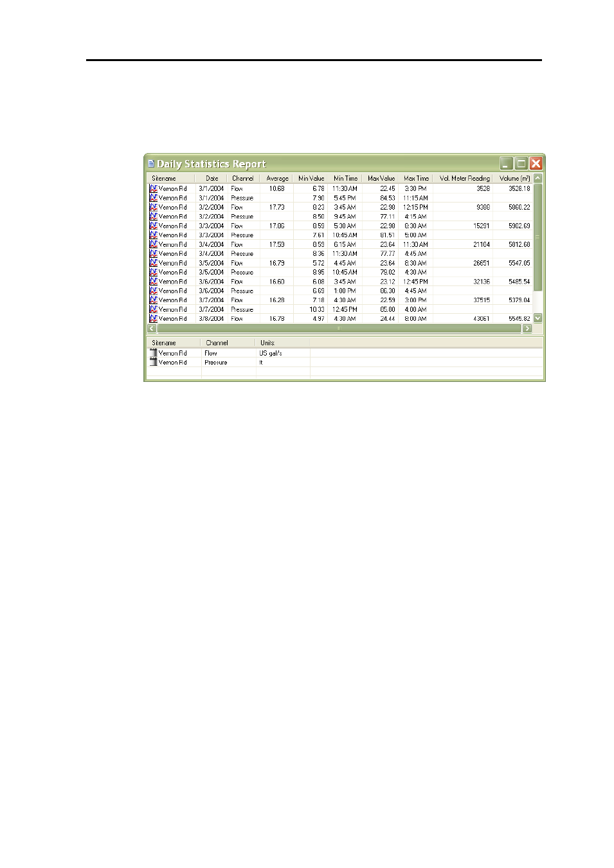Select the ft units cell for Pressure
Viewport: 614px width, 868px height.
coord(261,363)
